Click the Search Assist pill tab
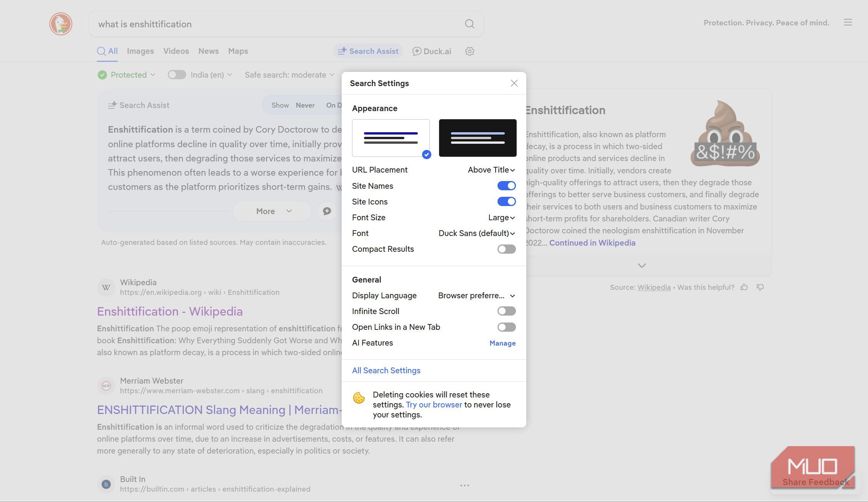The width and height of the screenshot is (868, 502). click(x=368, y=51)
